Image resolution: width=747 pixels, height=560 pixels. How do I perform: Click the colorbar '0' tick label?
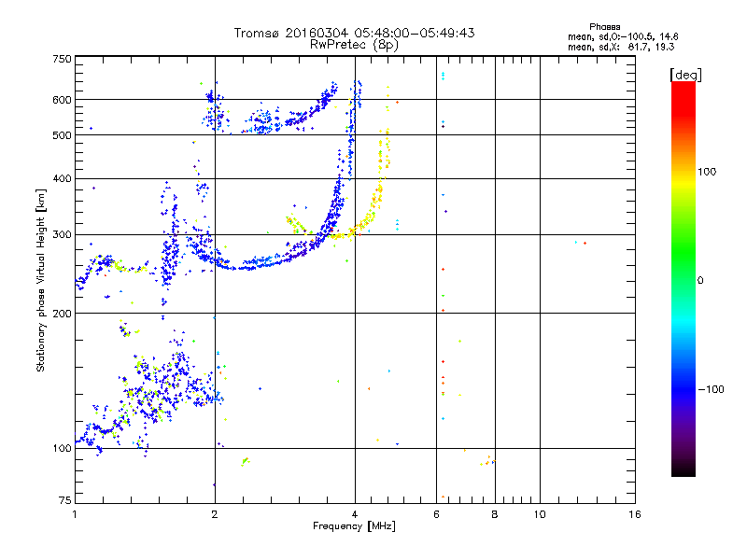pyautogui.click(x=700, y=281)
